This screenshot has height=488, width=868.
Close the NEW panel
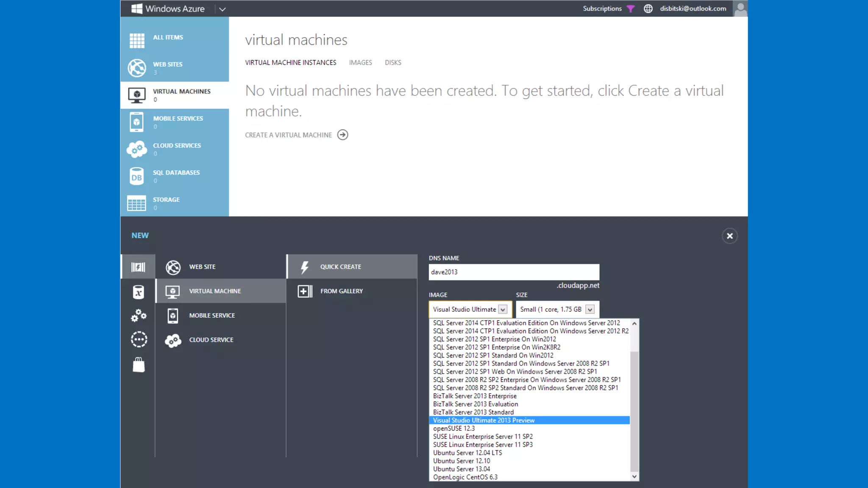(x=729, y=236)
